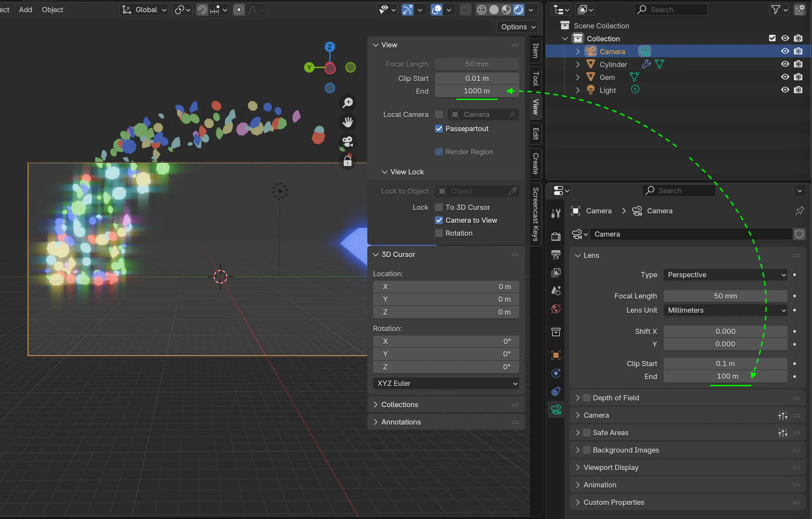The width and height of the screenshot is (812, 519).
Task: Open the Render properties tab icon
Action: tap(556, 236)
